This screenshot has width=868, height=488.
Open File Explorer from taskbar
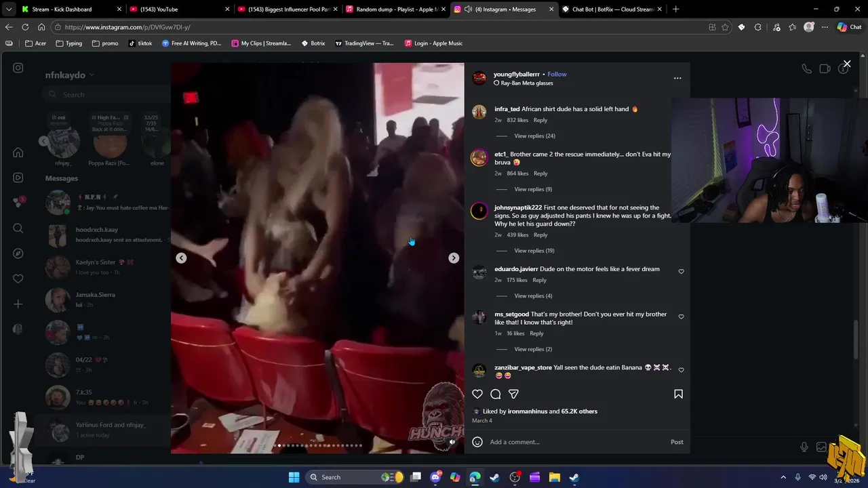pyautogui.click(x=554, y=477)
